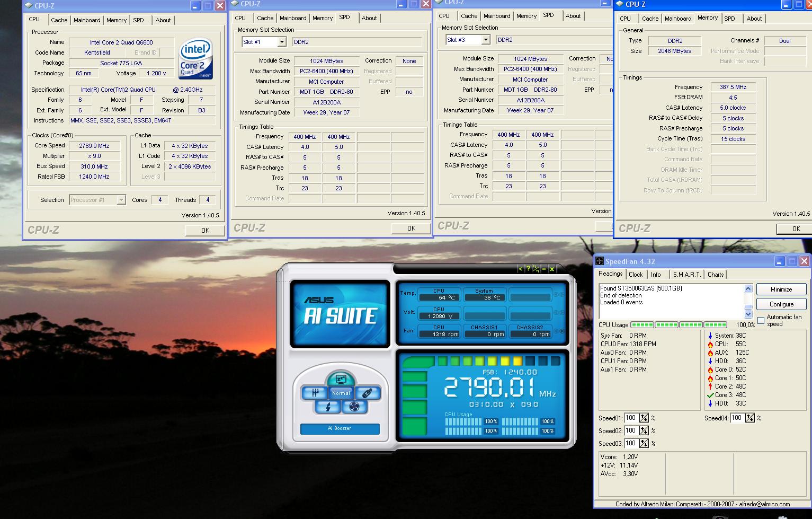The height and width of the screenshot is (519, 812).
Task: Launch AI N.O.S. bottle icon in AI Suite
Action: tap(367, 393)
